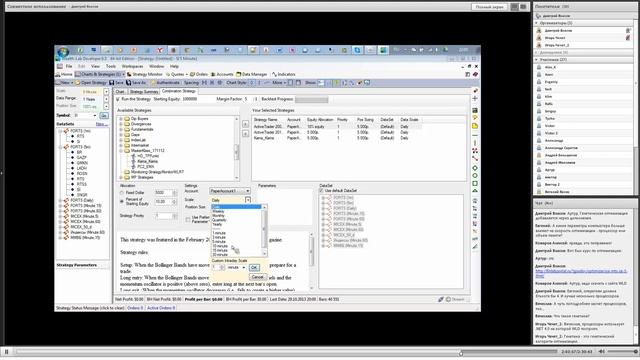Open the hyperlink in the chat panel
Viewport: 640px width, 360px height.
(581, 273)
